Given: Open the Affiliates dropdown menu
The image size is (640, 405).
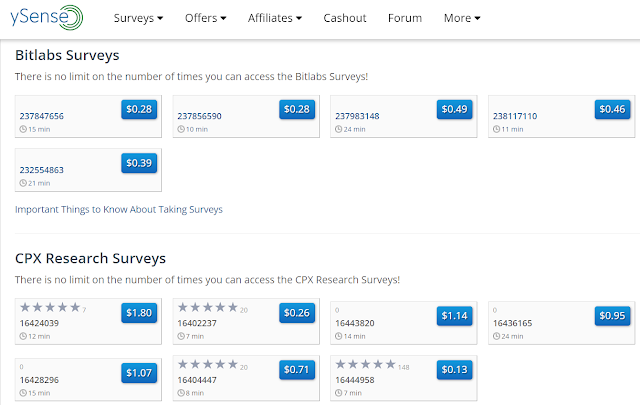Looking at the screenshot, I should tap(275, 18).
